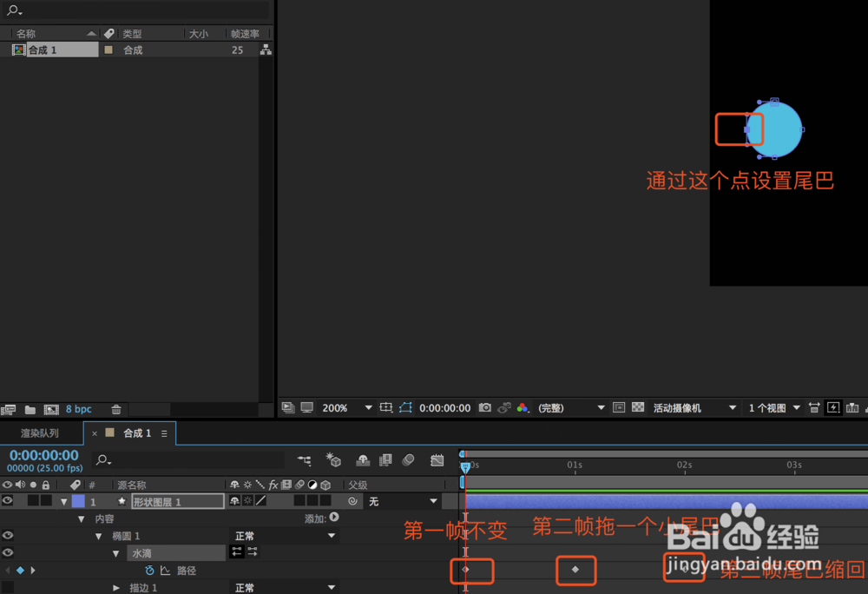Toggle mask and shape path visibility
This screenshot has width=868, height=594.
pyautogui.click(x=405, y=408)
